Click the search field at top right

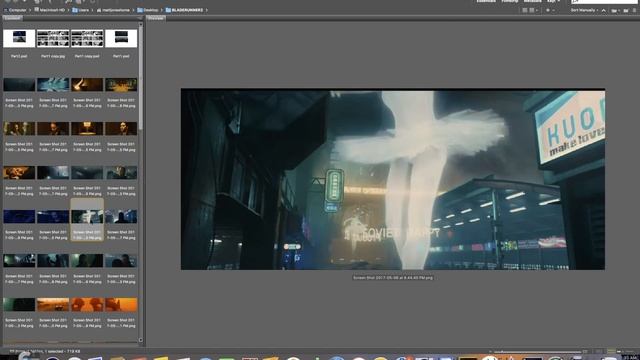(603, 2)
